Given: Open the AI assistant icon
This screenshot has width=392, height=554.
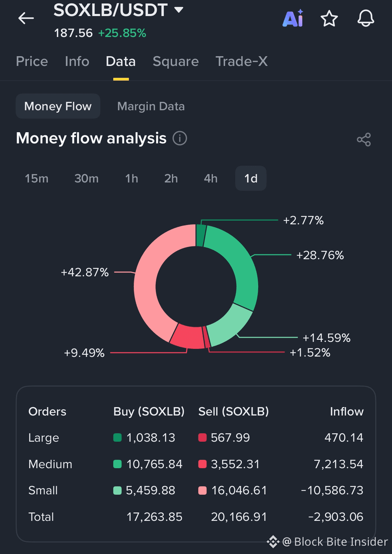Looking at the screenshot, I should pos(293,18).
